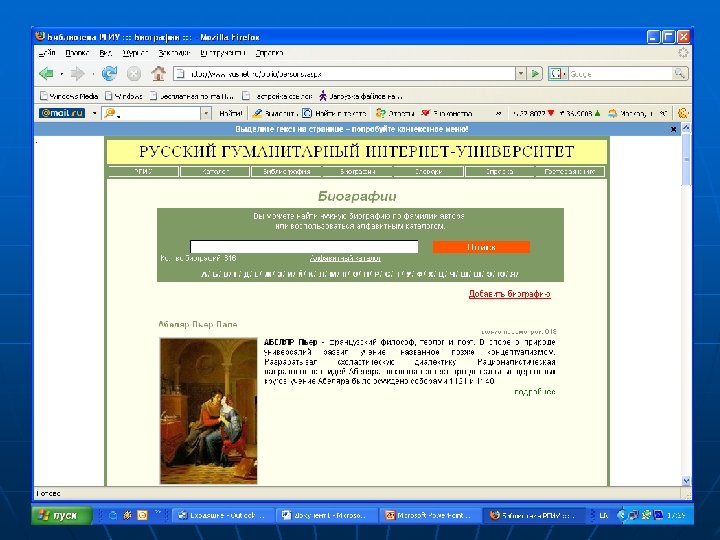Click the green Go arrow beside address bar
This screenshot has width=720, height=540.
point(535,73)
